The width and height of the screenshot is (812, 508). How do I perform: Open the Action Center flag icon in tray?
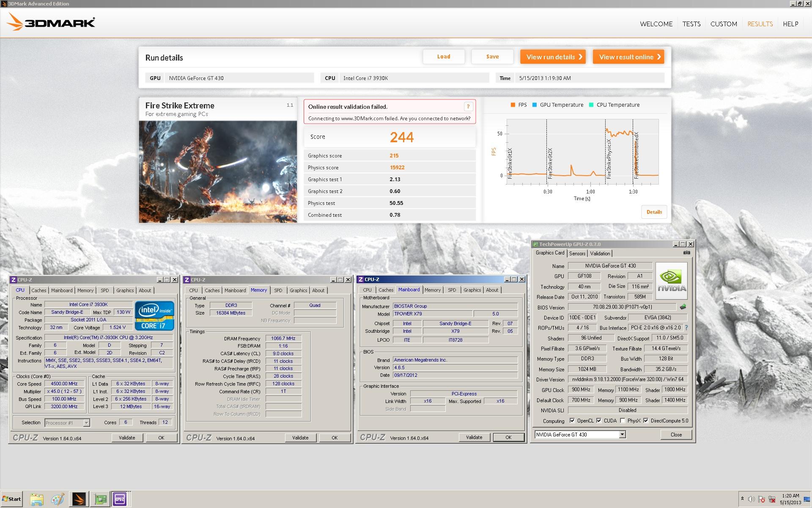762,499
